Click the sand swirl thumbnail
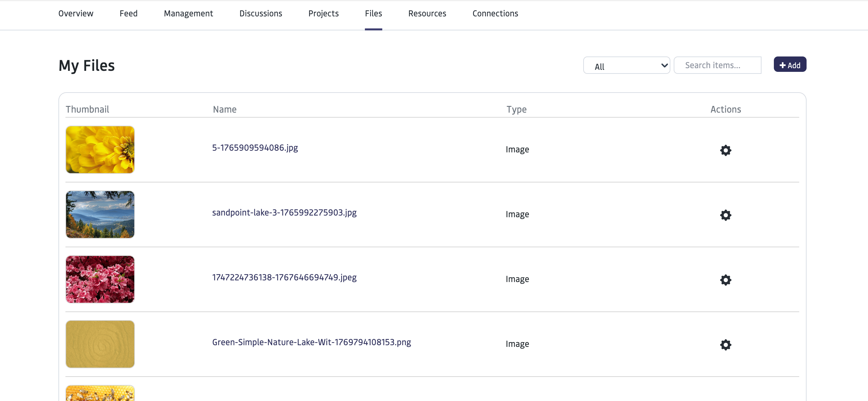The height and width of the screenshot is (401, 868). tap(100, 344)
